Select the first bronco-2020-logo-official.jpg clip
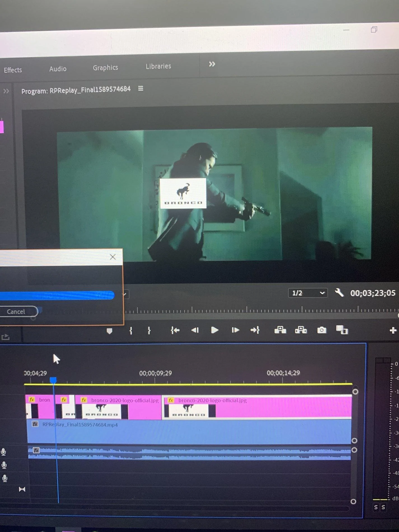Screen dimensions: 399x532 coord(118,407)
